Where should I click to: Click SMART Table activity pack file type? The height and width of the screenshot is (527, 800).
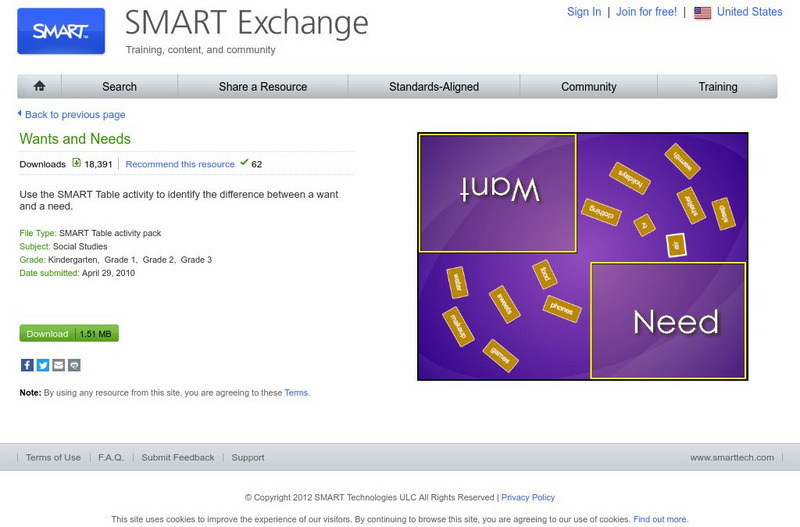pyautogui.click(x=110, y=233)
